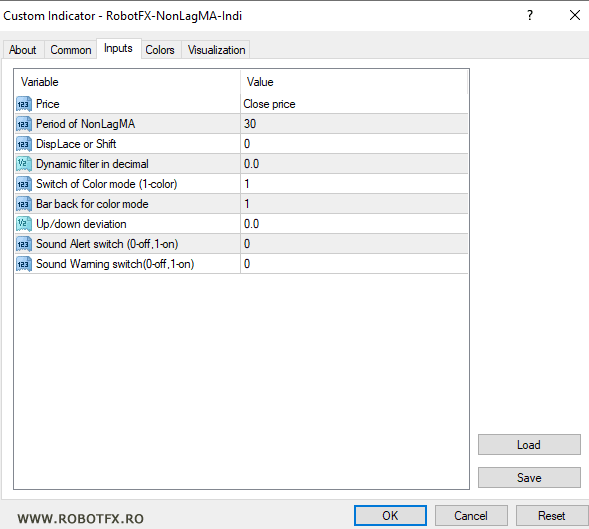Select the Switch of Color mode (1-color) label

pyautogui.click(x=107, y=184)
